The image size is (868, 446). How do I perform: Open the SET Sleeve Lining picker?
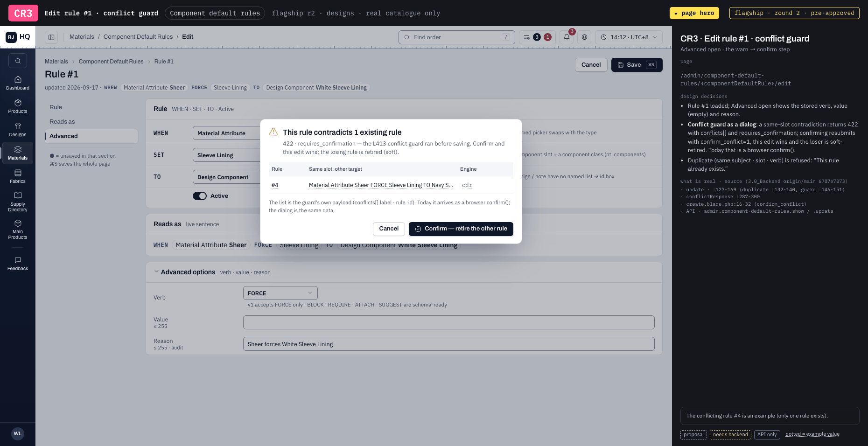[x=226, y=155]
